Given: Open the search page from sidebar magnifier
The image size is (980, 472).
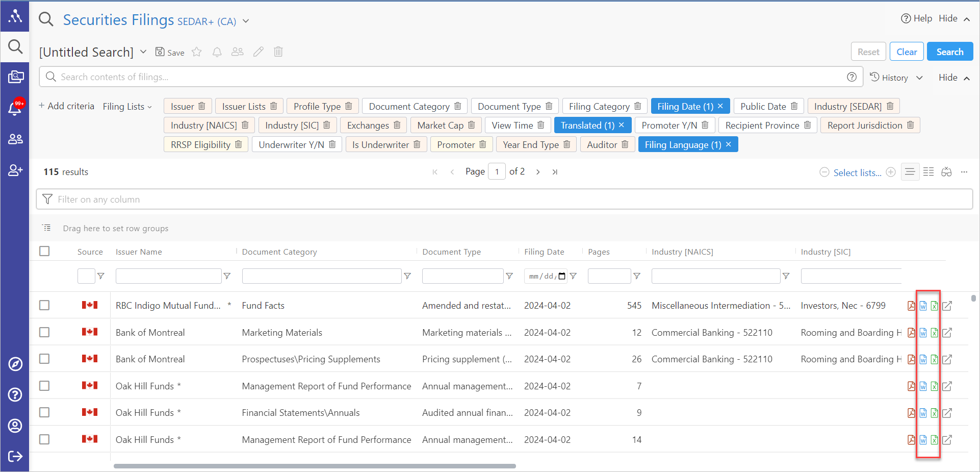Looking at the screenshot, I should click(x=15, y=47).
